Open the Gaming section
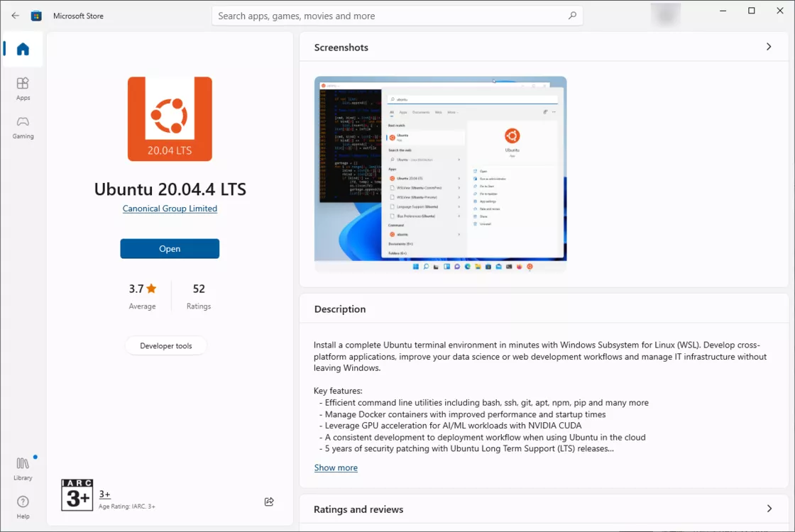The width and height of the screenshot is (795, 532). point(23,128)
